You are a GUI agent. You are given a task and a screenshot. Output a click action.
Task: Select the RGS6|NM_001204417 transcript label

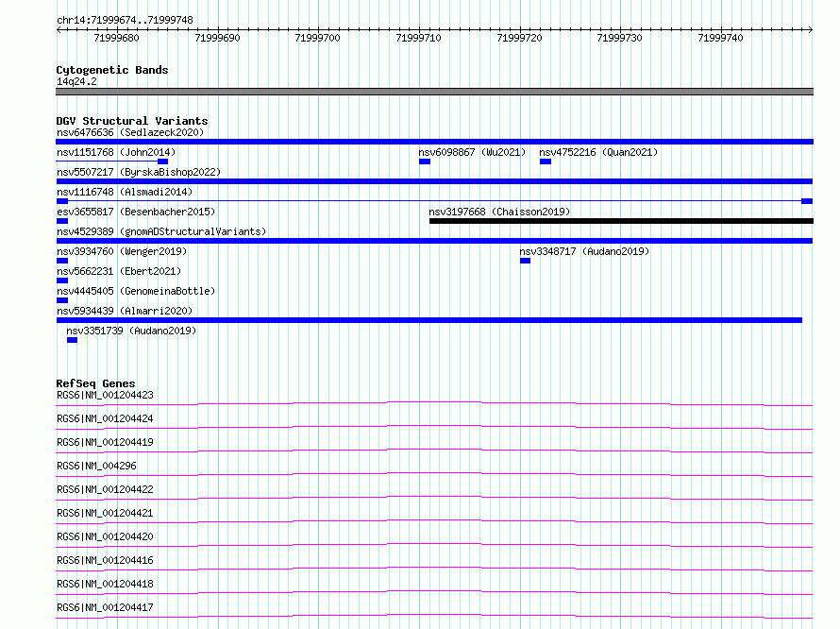105,607
